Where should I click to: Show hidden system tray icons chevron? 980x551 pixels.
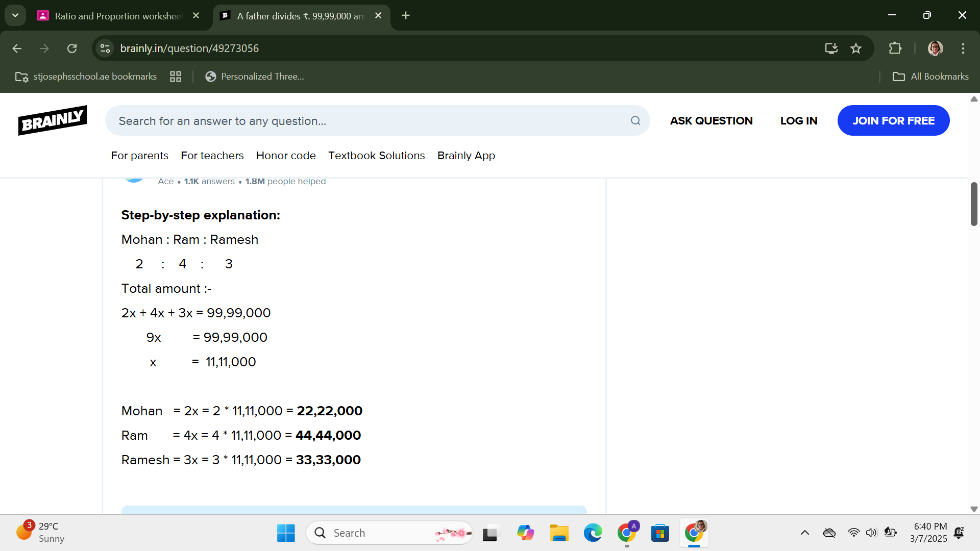(804, 533)
